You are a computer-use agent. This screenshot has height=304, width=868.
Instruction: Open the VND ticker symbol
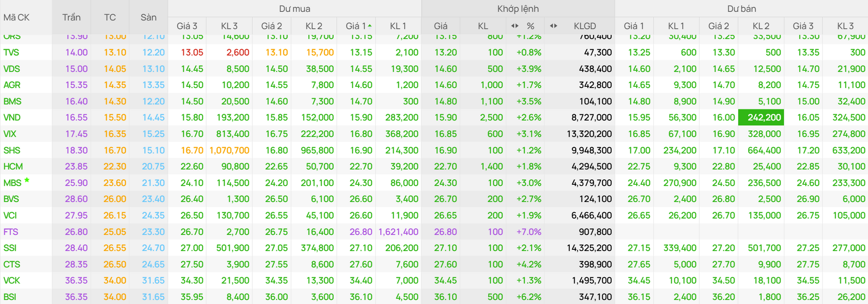pos(12,117)
